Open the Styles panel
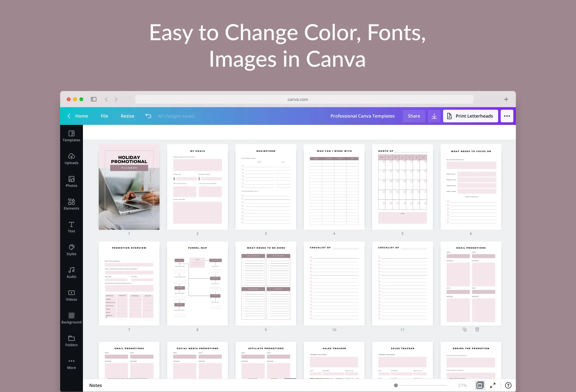Image resolution: width=576 pixels, height=392 pixels. click(72, 250)
